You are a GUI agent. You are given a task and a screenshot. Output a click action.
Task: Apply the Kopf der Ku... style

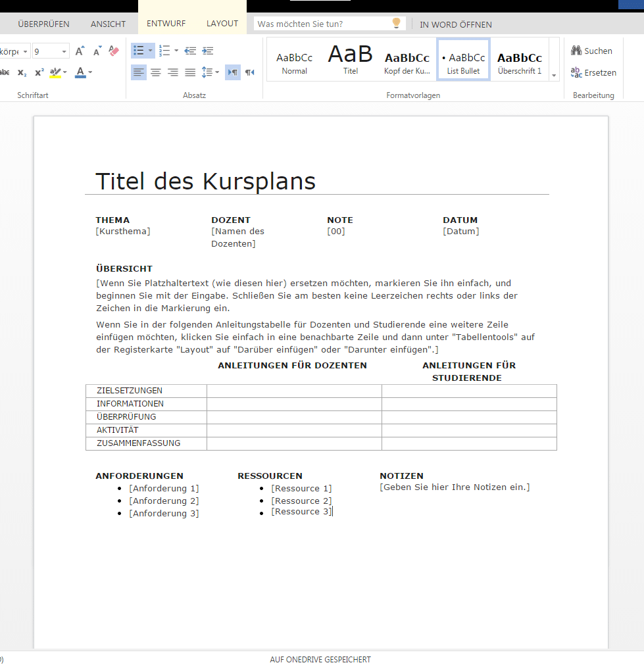(407, 60)
